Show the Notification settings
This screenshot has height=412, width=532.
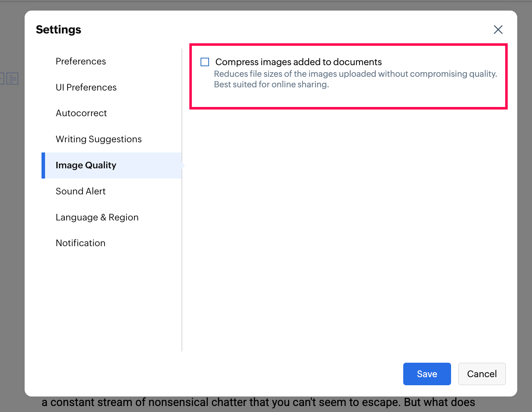[80, 243]
